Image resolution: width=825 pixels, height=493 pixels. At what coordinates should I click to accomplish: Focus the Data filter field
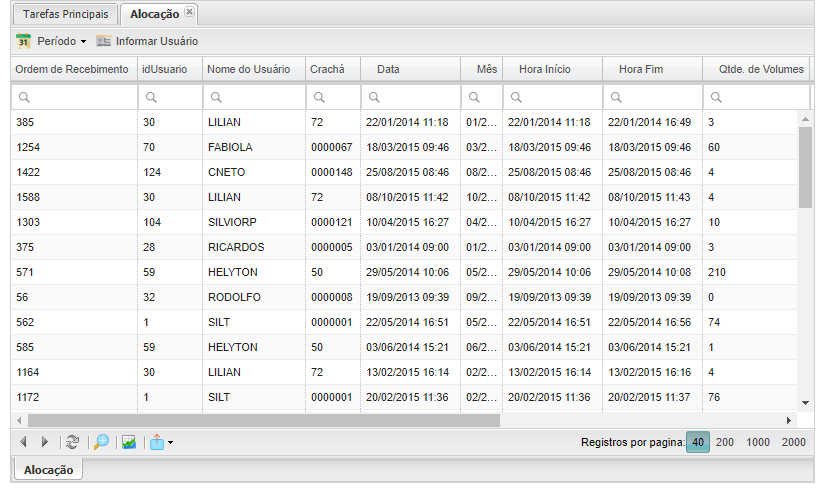point(410,97)
